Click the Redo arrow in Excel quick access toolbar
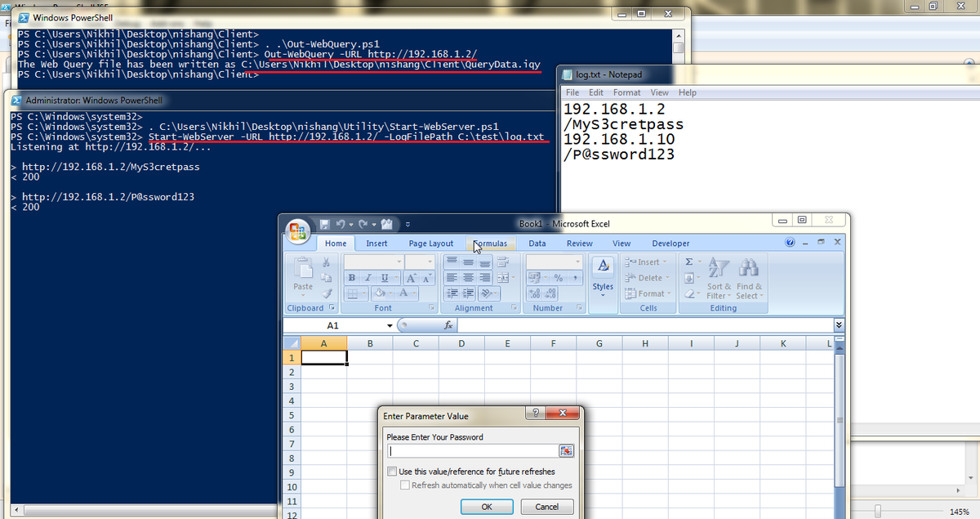This screenshot has height=519, width=980. point(363,223)
